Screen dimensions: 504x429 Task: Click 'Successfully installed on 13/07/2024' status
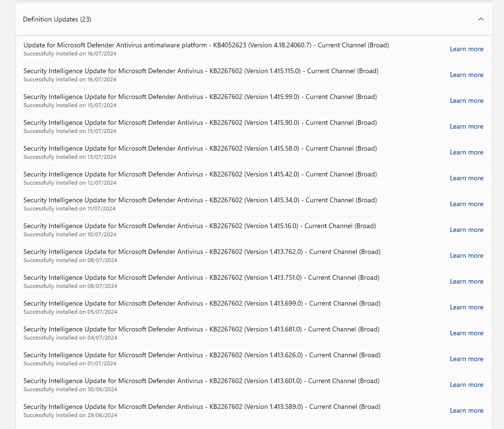tap(70, 157)
